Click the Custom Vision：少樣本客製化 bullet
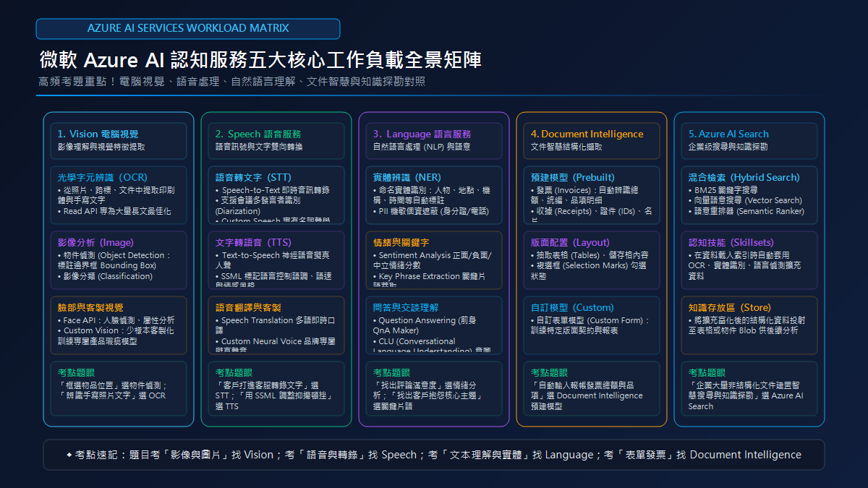Viewport: 868px width, 488px height. [x=116, y=336]
